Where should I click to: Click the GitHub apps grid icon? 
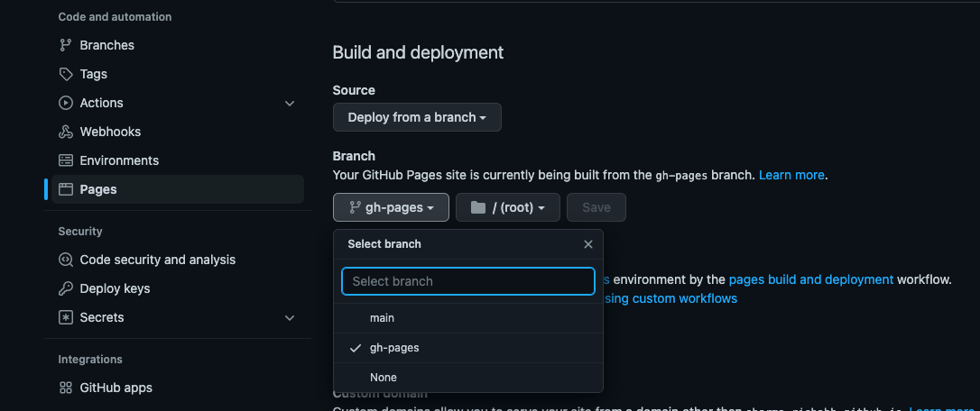point(65,388)
